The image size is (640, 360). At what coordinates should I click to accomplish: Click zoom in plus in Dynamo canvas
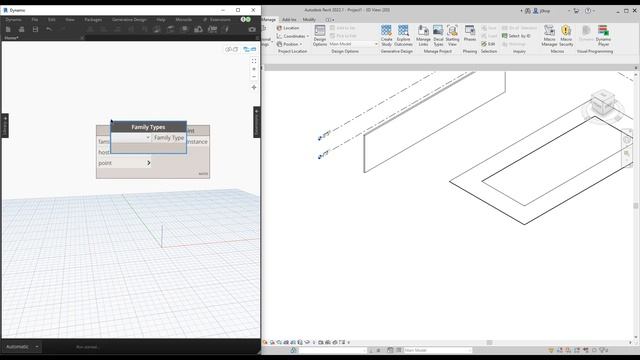(254, 69)
